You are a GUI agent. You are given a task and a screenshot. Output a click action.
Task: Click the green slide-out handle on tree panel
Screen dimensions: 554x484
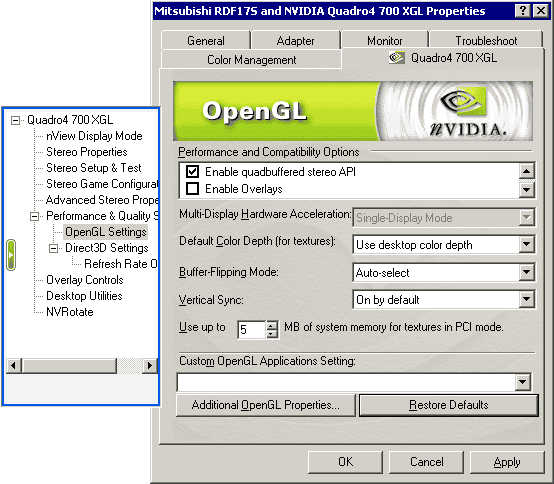pyautogui.click(x=11, y=255)
